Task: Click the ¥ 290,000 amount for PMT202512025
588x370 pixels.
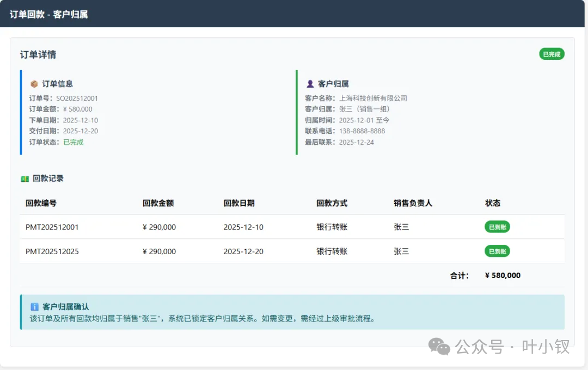Action: point(160,251)
